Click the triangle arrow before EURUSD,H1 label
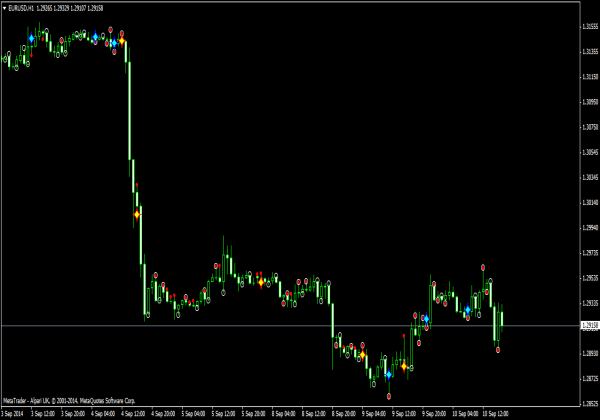Screen dimensions: 600x420 click(7, 7)
